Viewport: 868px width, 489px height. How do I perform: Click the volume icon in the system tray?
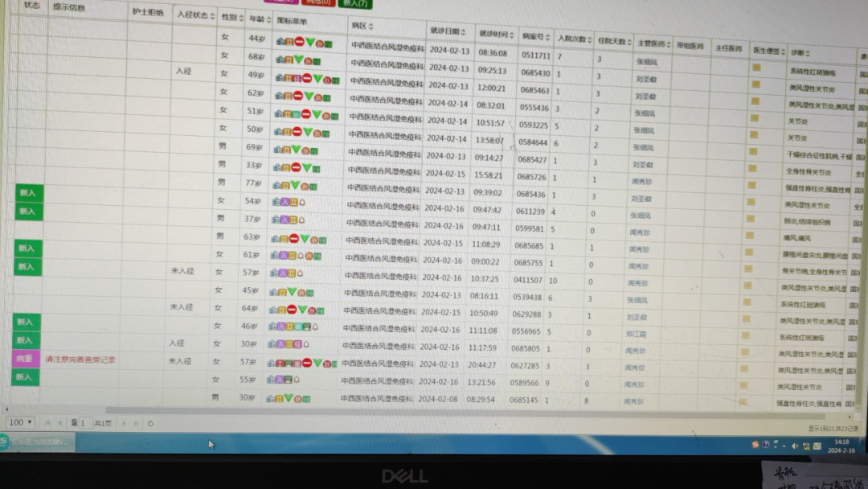click(x=795, y=446)
